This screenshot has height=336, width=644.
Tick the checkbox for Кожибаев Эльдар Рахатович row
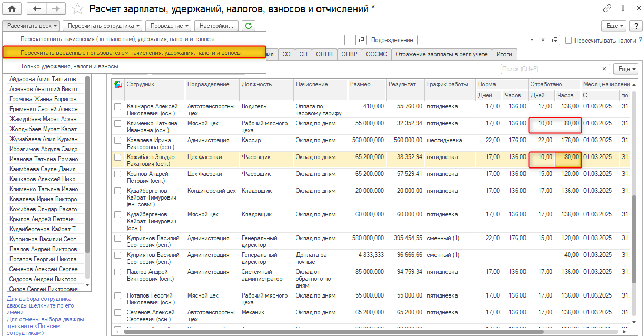(118, 157)
